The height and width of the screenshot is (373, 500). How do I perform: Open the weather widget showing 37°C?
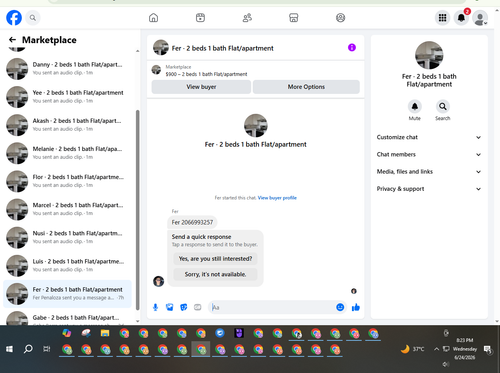pos(413,349)
